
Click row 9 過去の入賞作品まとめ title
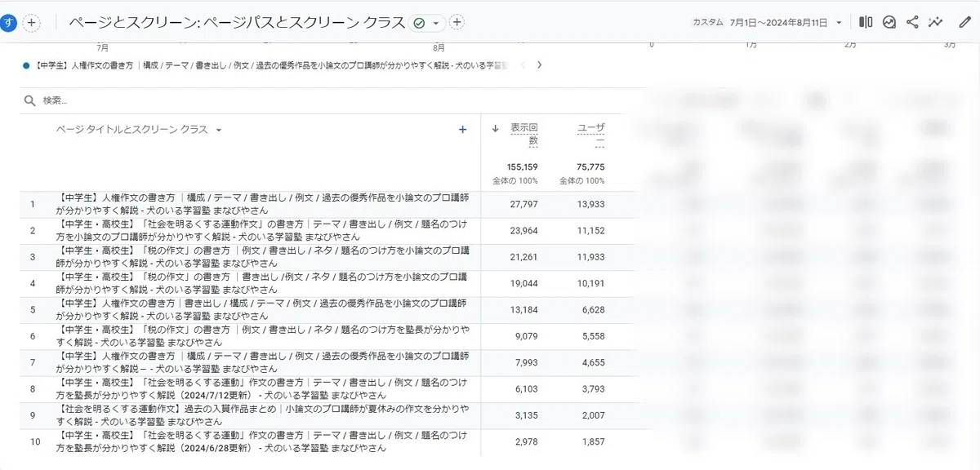click(x=263, y=415)
